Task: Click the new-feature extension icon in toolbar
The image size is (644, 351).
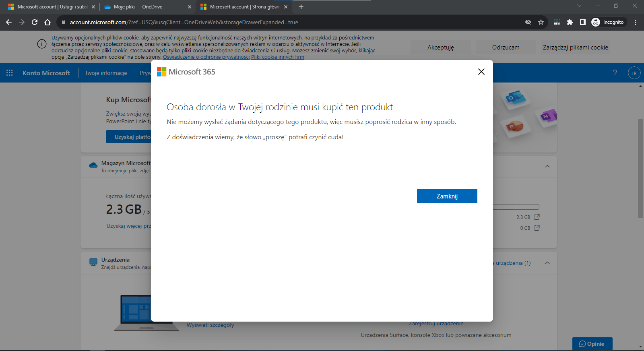Action: pyautogui.click(x=557, y=22)
